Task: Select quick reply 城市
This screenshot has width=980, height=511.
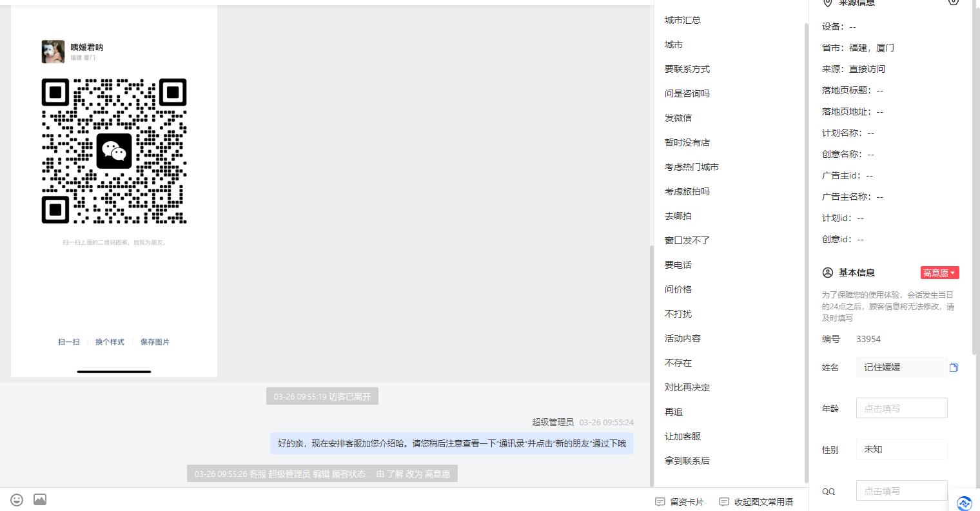Action: [x=674, y=44]
